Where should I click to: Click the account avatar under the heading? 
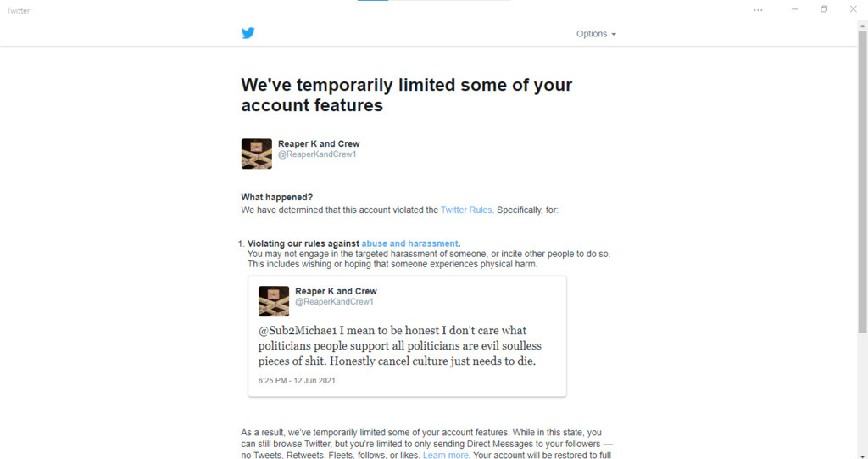[256, 154]
